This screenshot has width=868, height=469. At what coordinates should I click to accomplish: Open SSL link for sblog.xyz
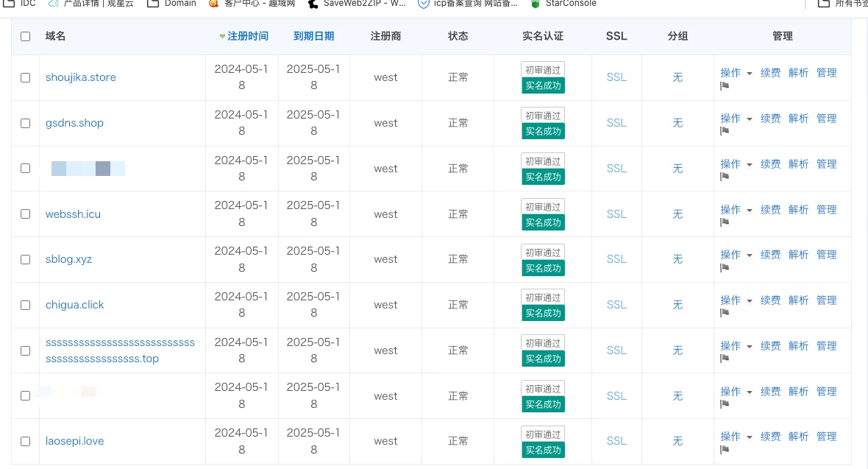[616, 259]
